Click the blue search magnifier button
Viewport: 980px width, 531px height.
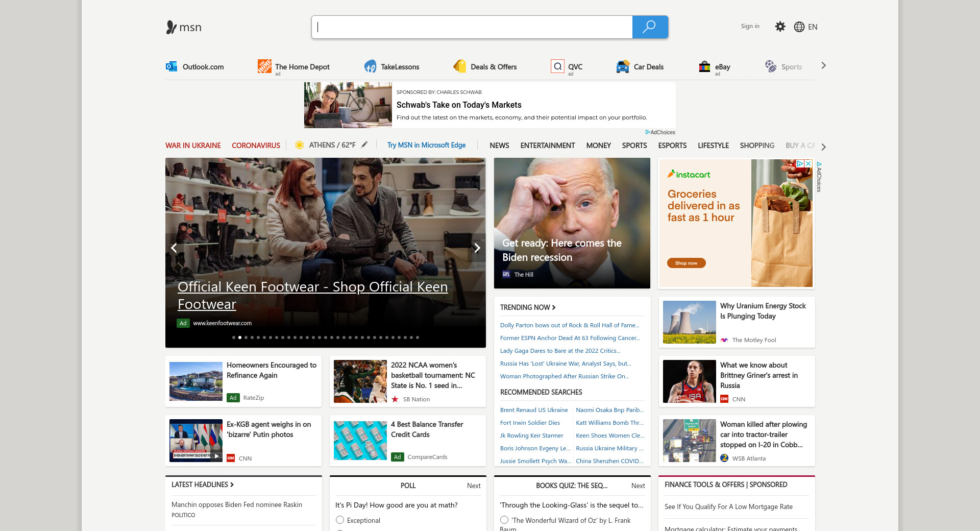click(650, 27)
